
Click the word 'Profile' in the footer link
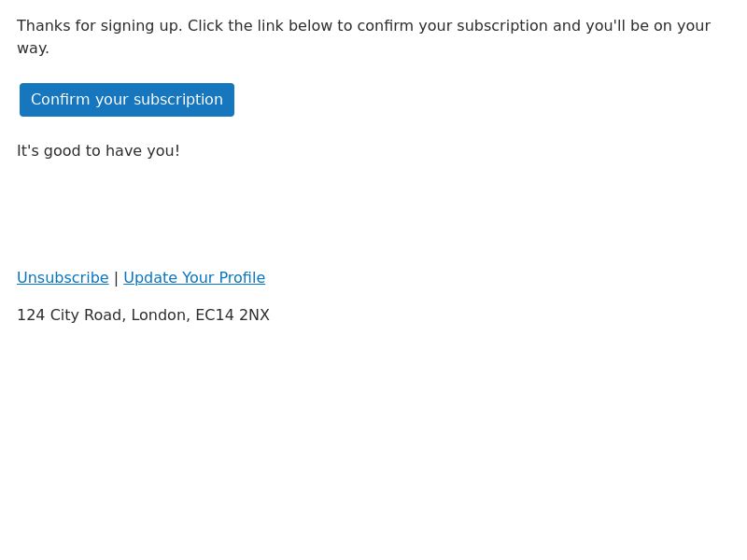(242, 277)
